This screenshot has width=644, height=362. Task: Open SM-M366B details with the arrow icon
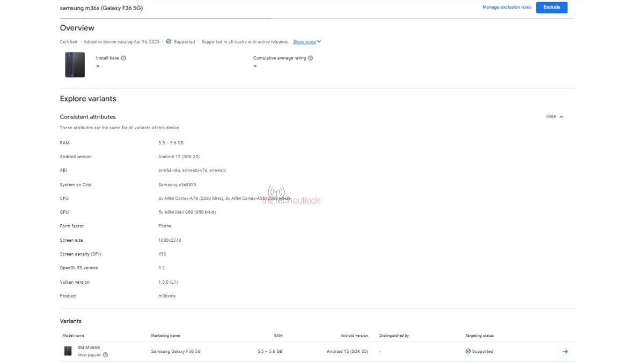(x=565, y=352)
